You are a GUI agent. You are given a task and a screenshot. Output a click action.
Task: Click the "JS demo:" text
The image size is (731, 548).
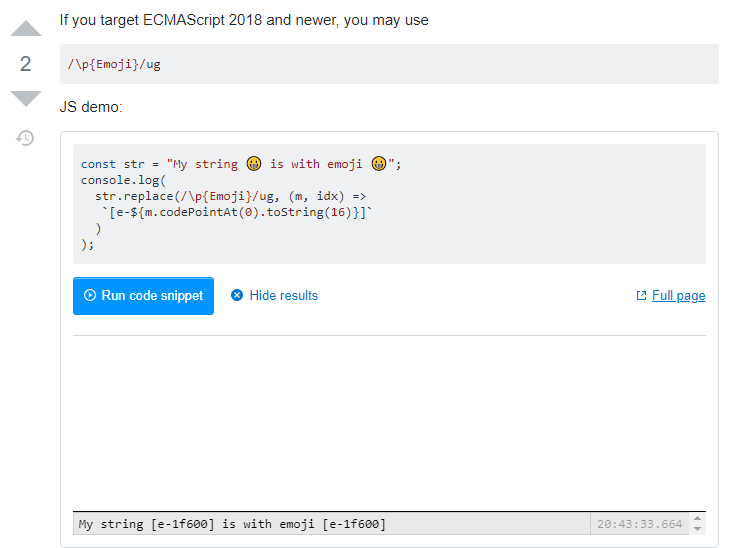click(91, 106)
